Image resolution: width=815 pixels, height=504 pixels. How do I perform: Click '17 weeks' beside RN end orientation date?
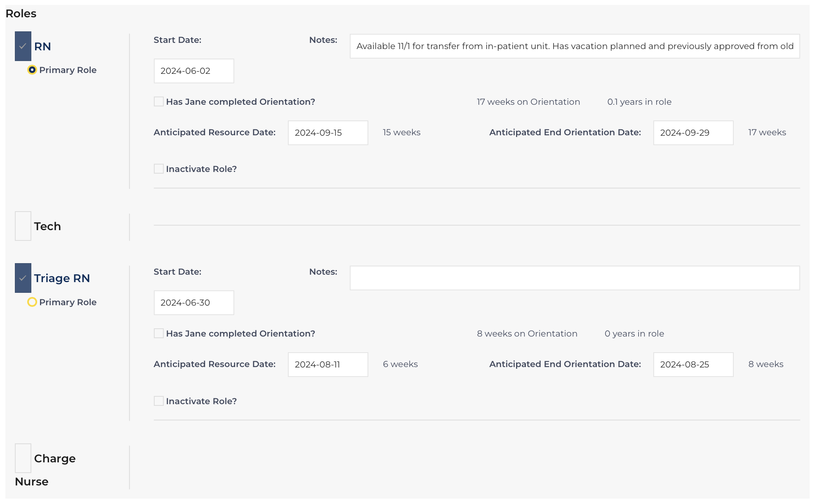pos(767,132)
